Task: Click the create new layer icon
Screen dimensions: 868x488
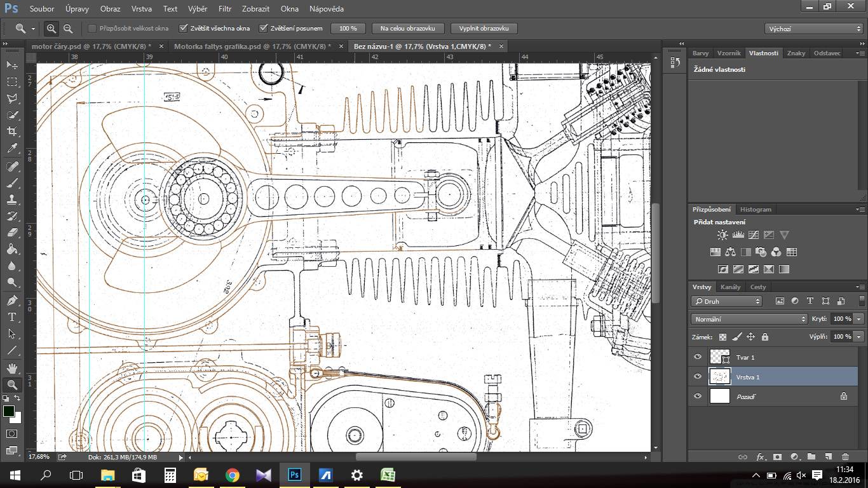Action: pos(828,457)
